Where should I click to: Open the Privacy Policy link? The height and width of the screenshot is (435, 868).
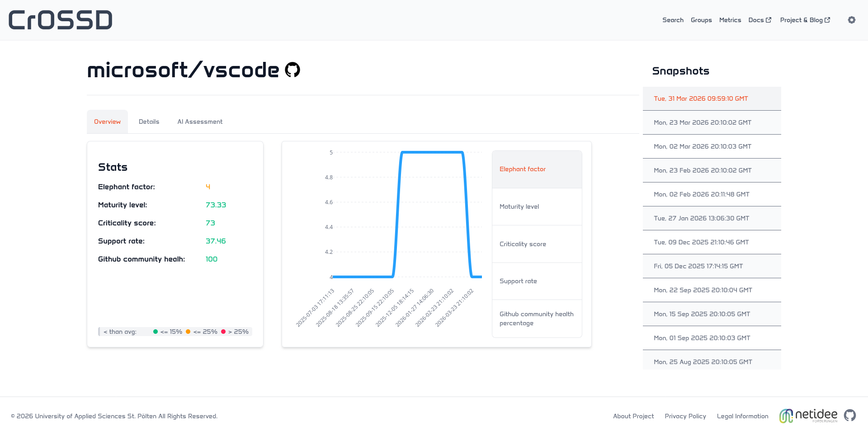(x=685, y=416)
